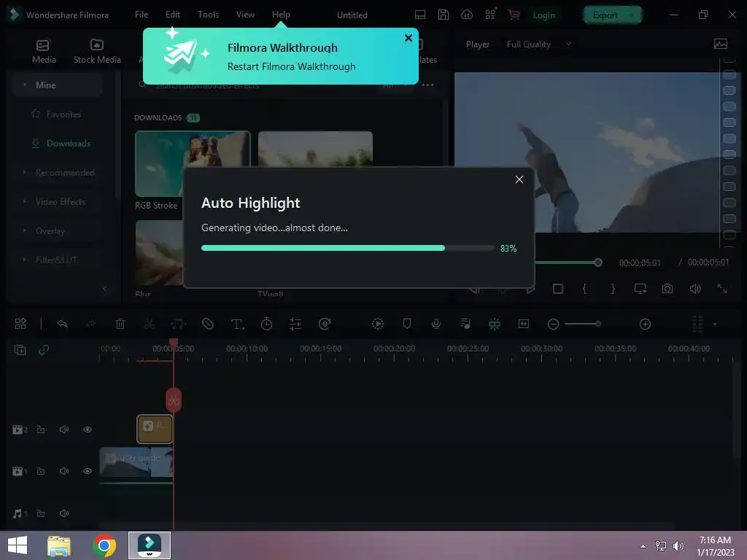Click the mark out bracket icon
This screenshot has height=560, width=747.
click(613, 289)
